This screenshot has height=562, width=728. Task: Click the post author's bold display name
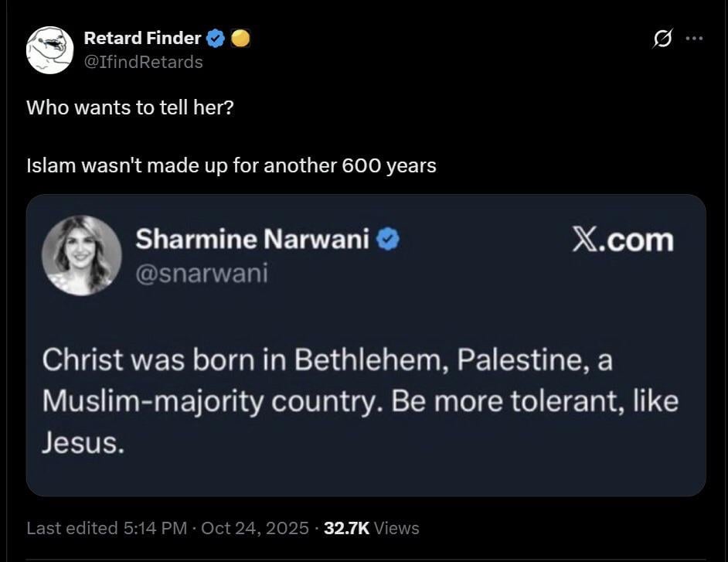click(142, 38)
